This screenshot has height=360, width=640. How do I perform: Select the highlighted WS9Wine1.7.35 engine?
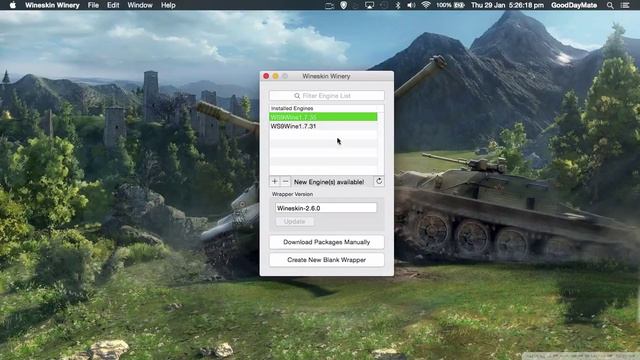[x=323, y=117]
